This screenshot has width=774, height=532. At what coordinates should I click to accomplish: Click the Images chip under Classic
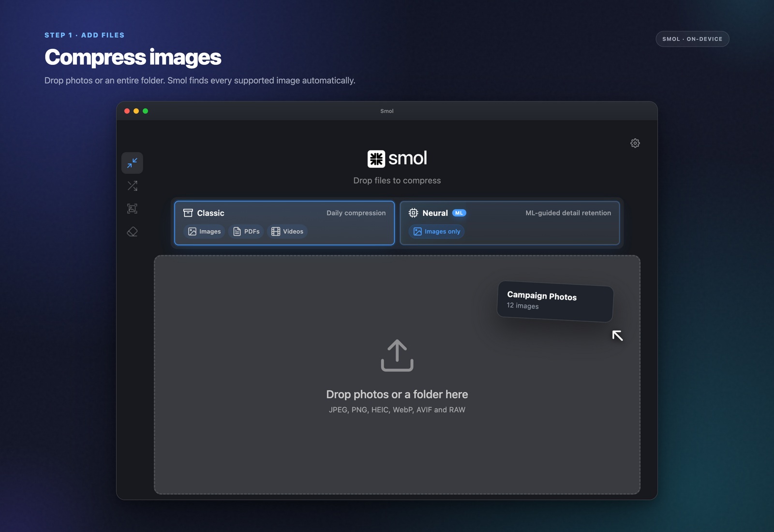(x=204, y=232)
